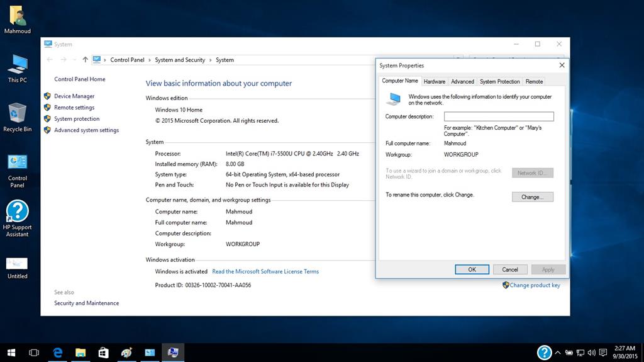Switch to the System Properties taskbar icon
Image resolution: width=644 pixels, height=362 pixels.
click(173, 353)
